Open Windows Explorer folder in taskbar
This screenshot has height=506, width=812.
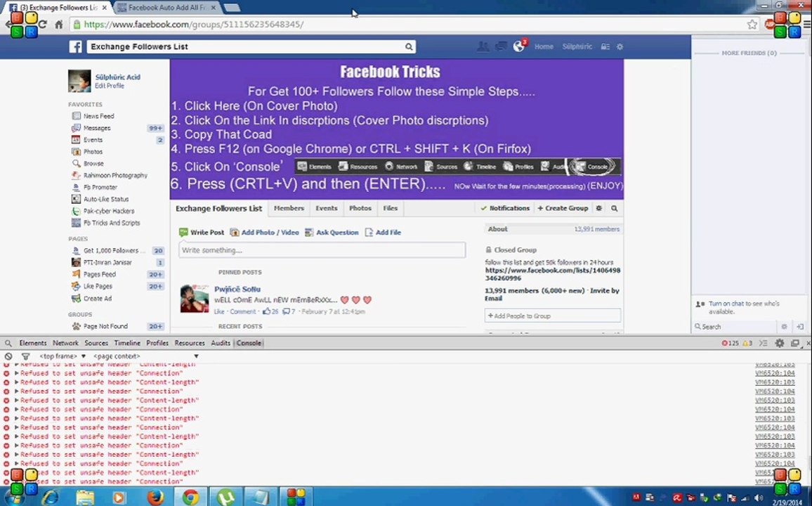pos(85,497)
